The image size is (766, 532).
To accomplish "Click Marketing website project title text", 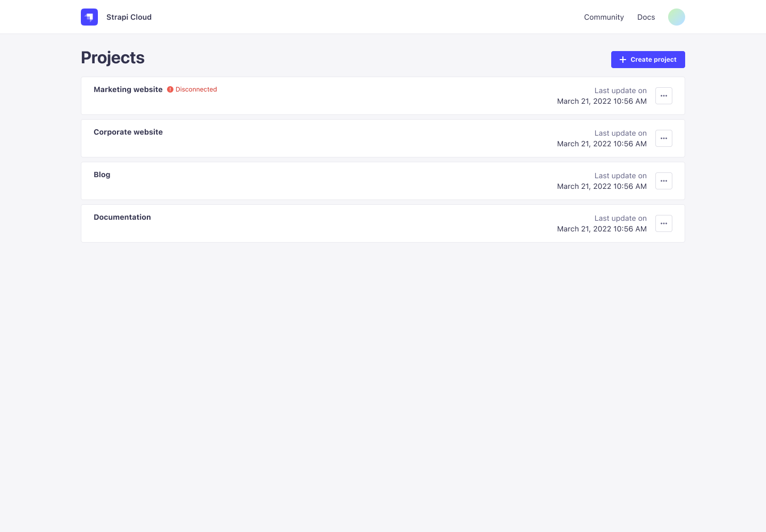I will tap(128, 89).
